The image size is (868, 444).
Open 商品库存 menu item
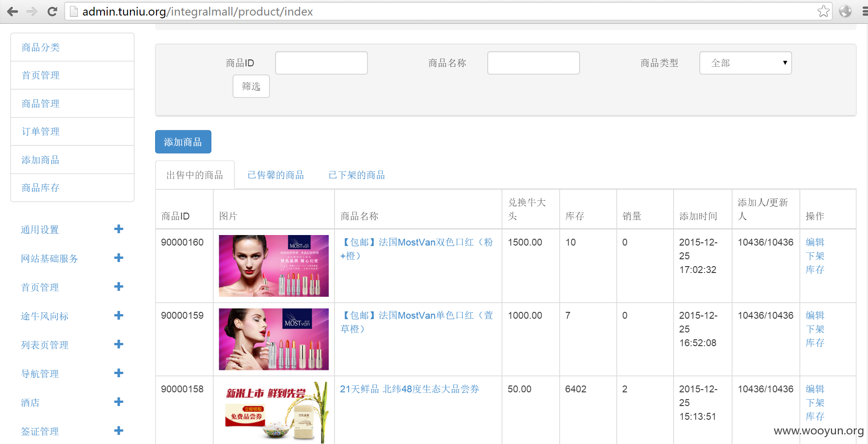[x=72, y=188]
